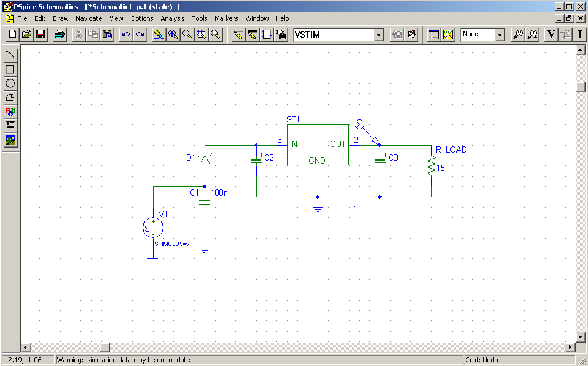Click the horizontal scrollbar thumb

tap(104, 348)
